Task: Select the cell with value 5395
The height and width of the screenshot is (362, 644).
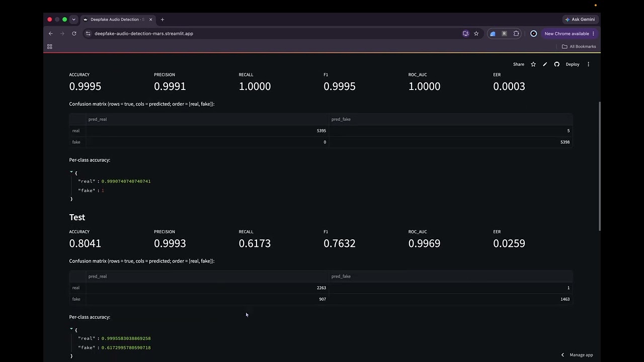Action: (x=207, y=131)
